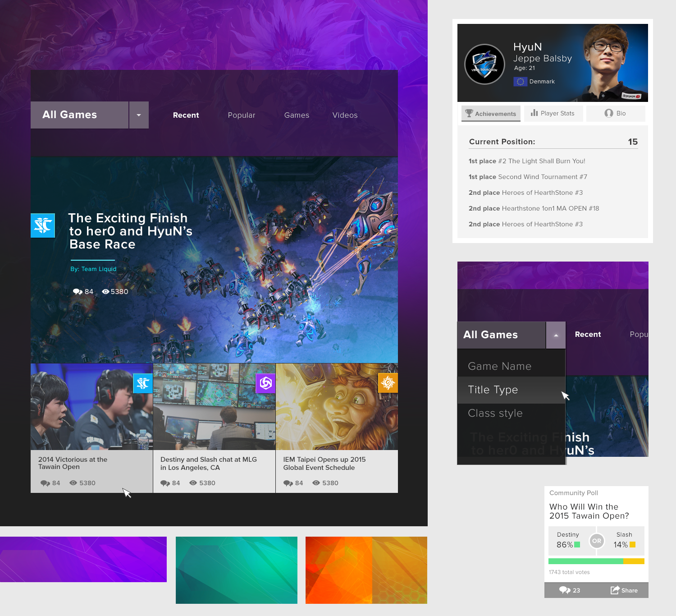The width and height of the screenshot is (676, 616).
Task: Click All Games header of the expanded menu
Action: pyautogui.click(x=501, y=335)
